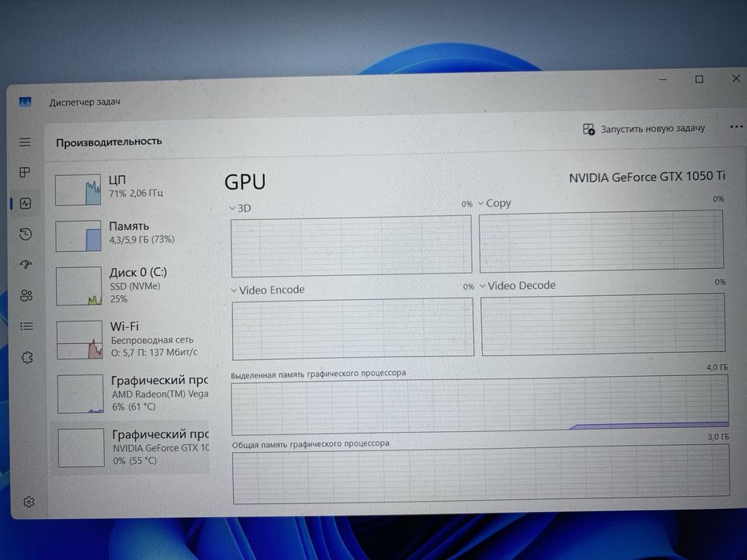The image size is (747, 560).
Task: Maximize the Task Manager window
Action: coord(699,79)
